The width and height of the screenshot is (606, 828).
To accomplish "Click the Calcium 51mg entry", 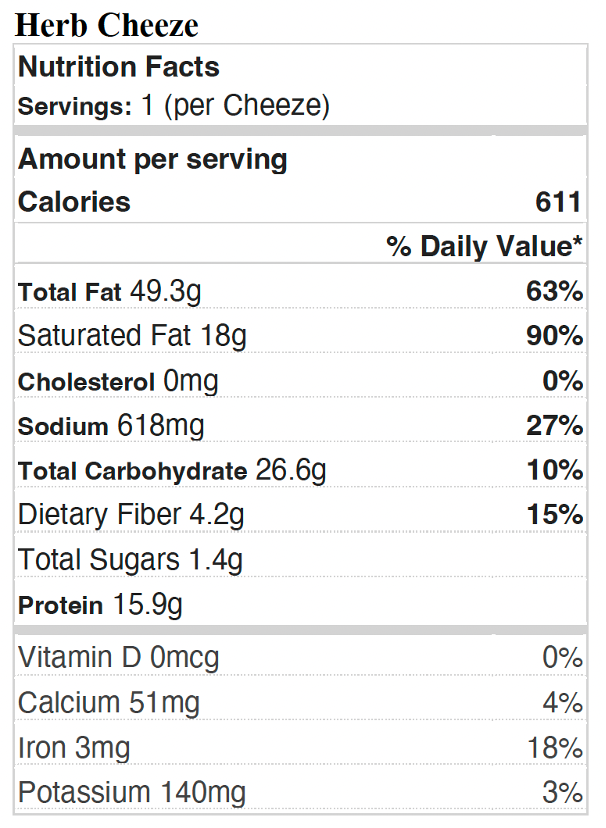I will pyautogui.click(x=109, y=703).
